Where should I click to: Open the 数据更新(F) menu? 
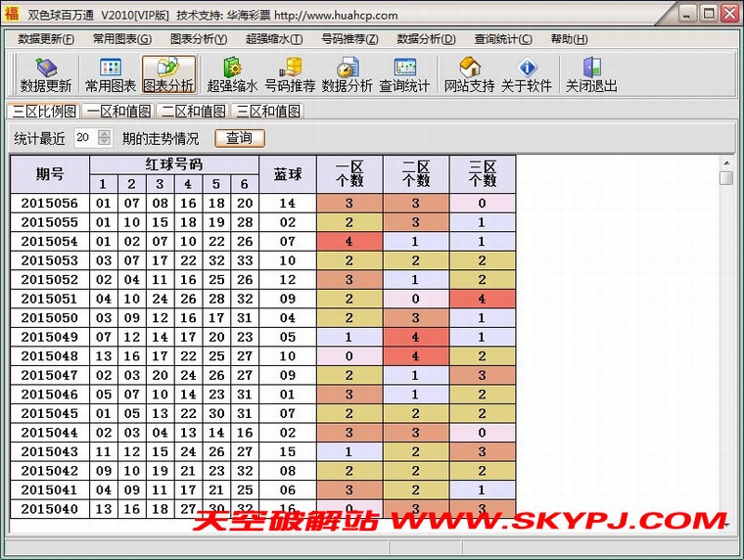pos(46,39)
